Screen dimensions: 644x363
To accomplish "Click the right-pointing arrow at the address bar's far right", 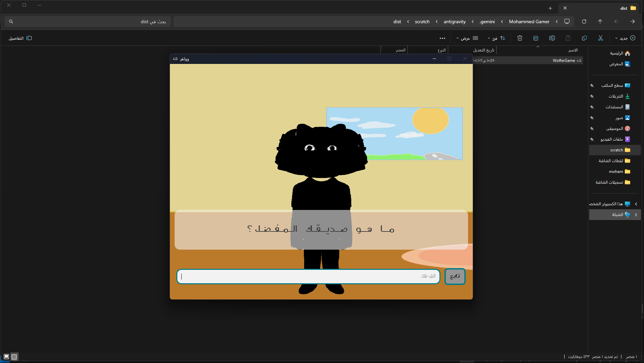I will [633, 22].
